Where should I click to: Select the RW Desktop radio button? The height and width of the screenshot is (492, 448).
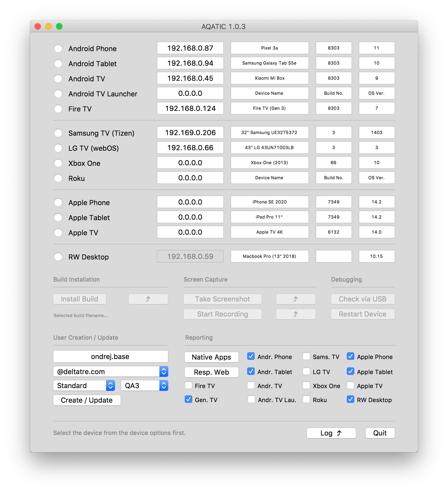[58, 257]
